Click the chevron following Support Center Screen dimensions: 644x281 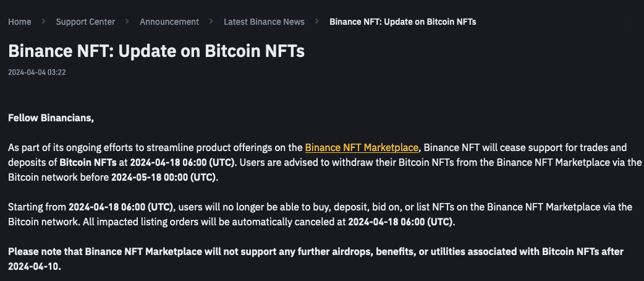tap(127, 22)
